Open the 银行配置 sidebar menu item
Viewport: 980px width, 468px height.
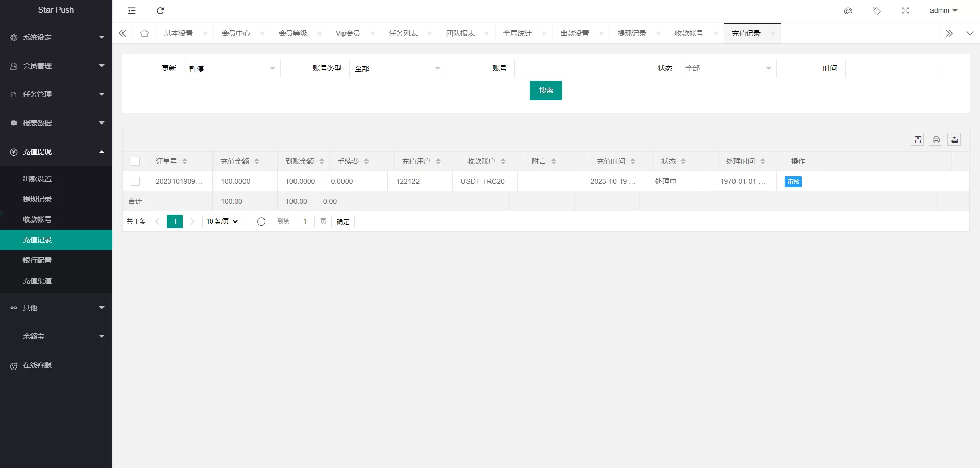(36, 260)
